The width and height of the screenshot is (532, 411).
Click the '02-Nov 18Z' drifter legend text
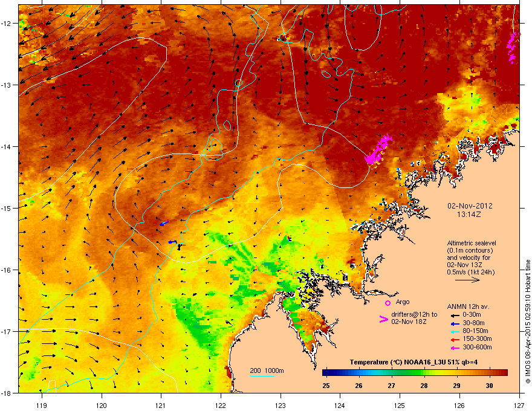tap(409, 322)
